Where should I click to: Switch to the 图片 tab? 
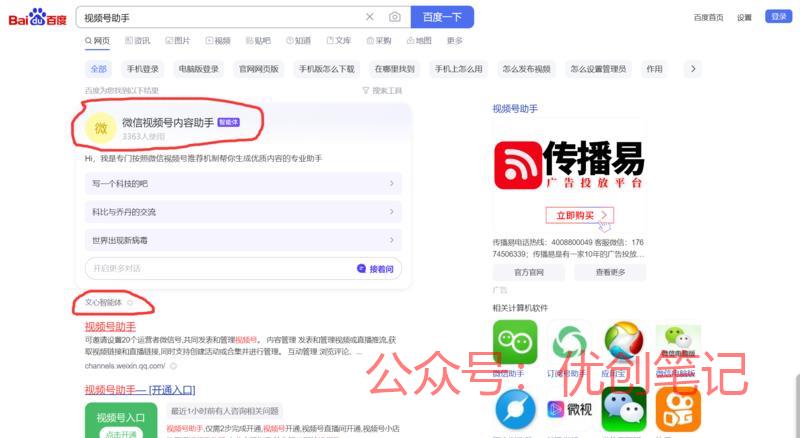[178, 40]
